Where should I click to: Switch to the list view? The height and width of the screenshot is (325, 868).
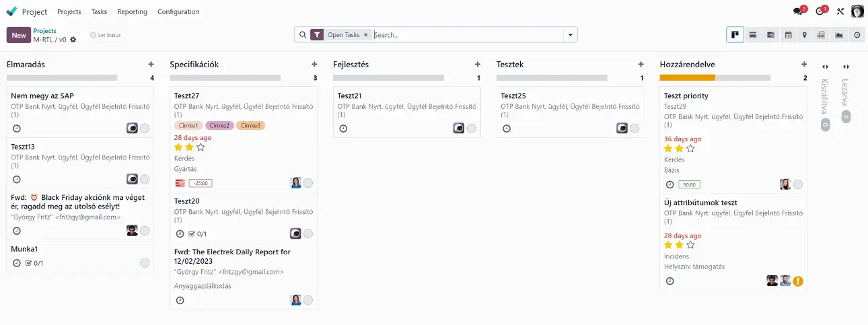(x=753, y=35)
